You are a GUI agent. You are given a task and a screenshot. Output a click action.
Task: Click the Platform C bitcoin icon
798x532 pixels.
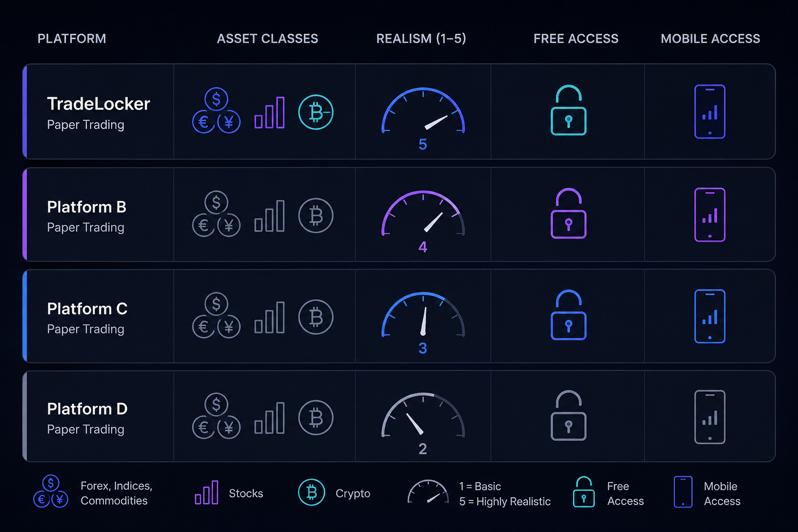pos(316,317)
